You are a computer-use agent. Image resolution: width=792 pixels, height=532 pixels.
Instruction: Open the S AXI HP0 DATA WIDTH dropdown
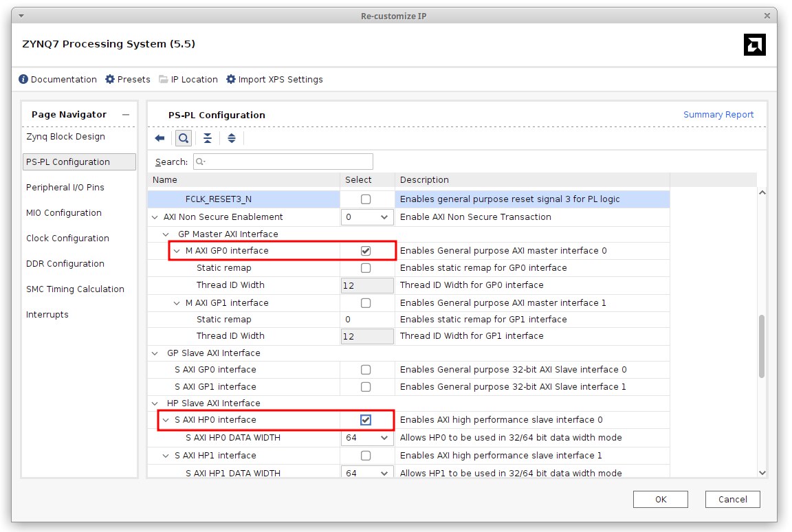click(367, 438)
